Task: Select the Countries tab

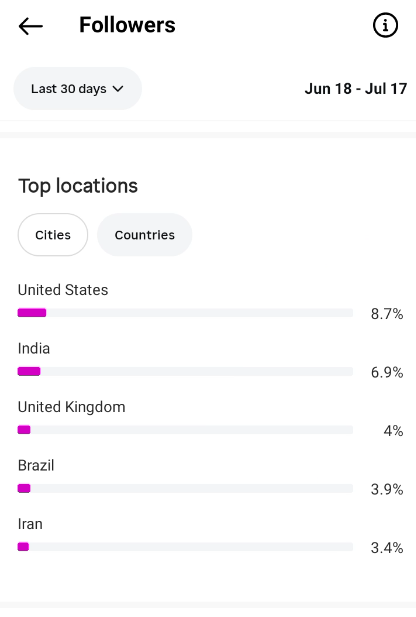Action: tap(144, 235)
